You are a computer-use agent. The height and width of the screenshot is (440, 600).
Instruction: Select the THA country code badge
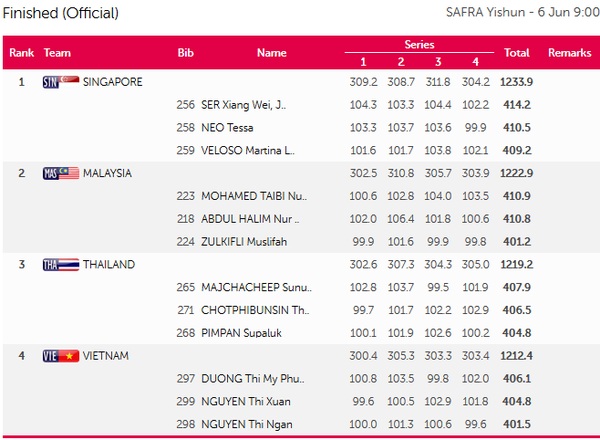click(x=51, y=264)
